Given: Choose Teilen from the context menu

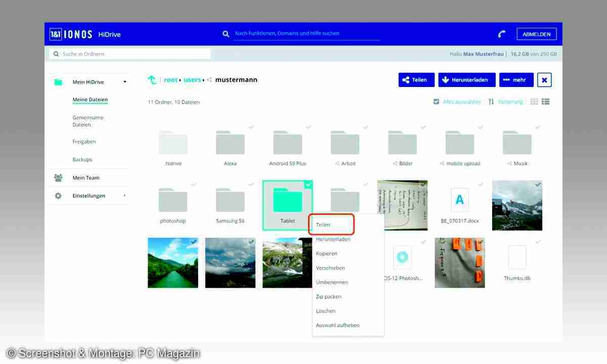Looking at the screenshot, I should click(323, 224).
